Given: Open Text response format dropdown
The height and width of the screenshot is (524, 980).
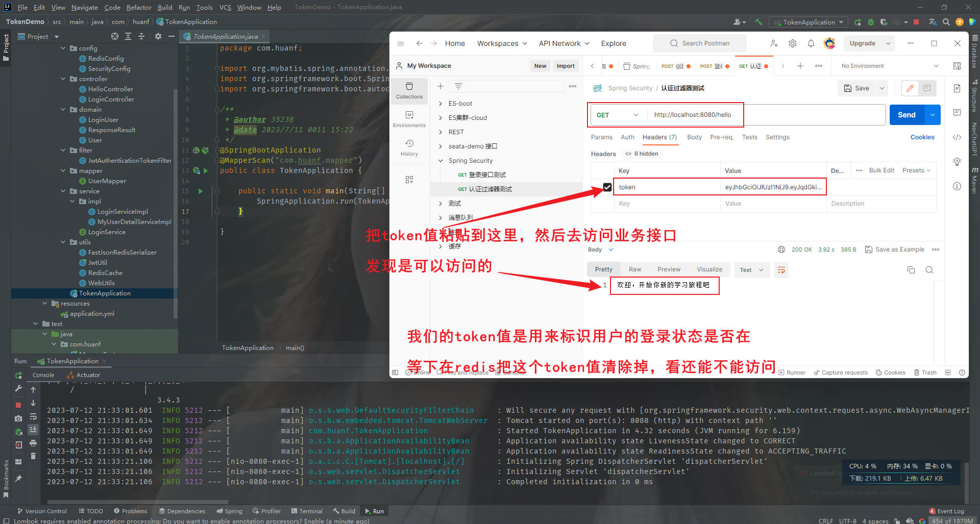Looking at the screenshot, I should (752, 270).
